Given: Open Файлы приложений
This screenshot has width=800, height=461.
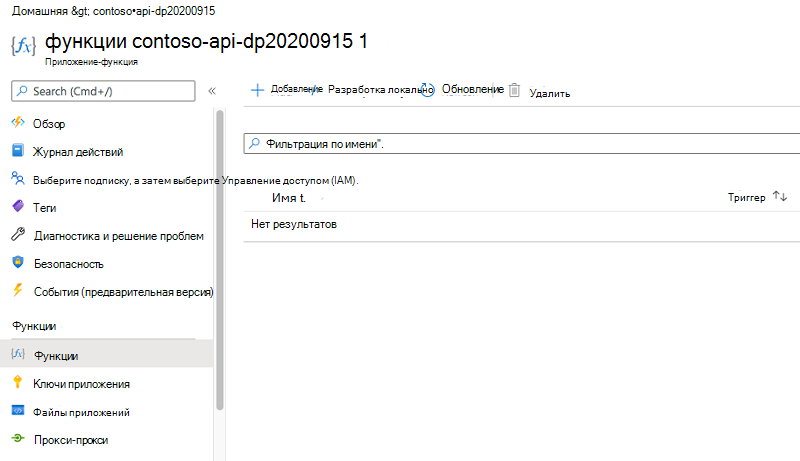Looking at the screenshot, I should 81,413.
